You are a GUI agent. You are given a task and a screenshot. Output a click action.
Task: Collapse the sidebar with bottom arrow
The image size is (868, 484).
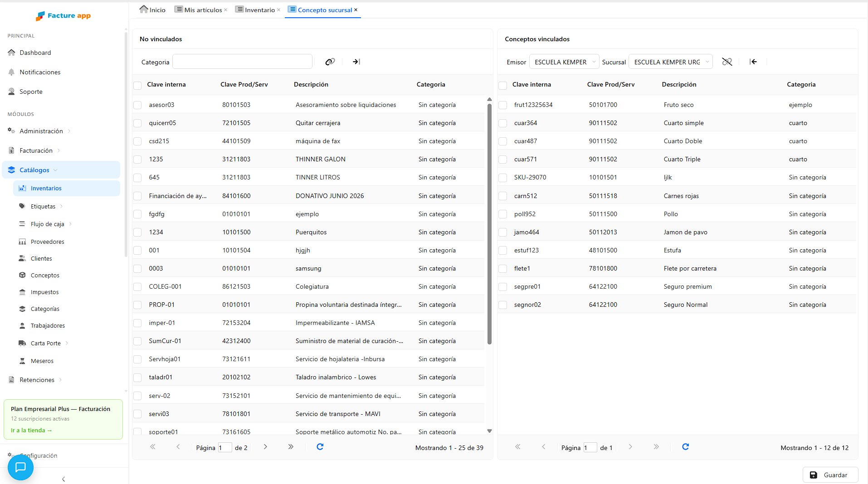coord(63,479)
